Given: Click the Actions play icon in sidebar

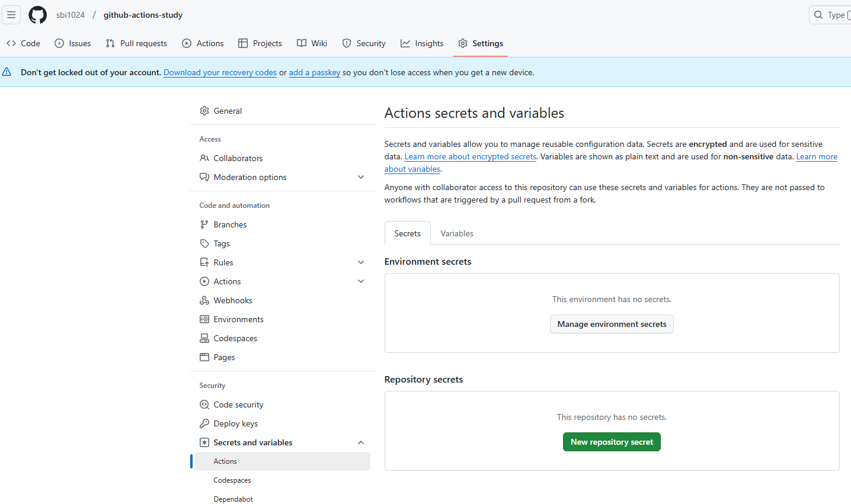Looking at the screenshot, I should (204, 281).
